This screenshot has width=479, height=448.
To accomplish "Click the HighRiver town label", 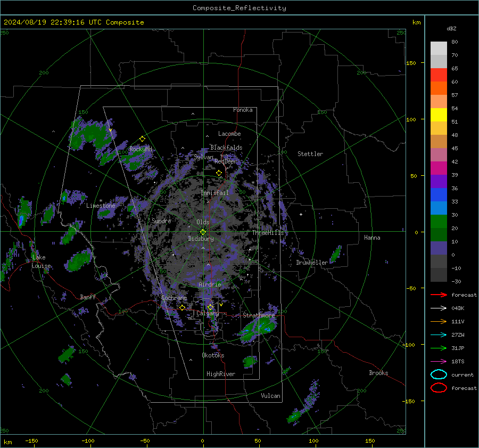I will pos(221,374).
